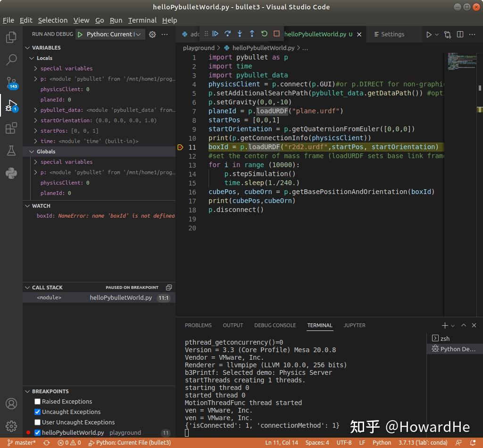Stop the debugging session
Viewport: 483px width, 448px height.
coord(277,34)
